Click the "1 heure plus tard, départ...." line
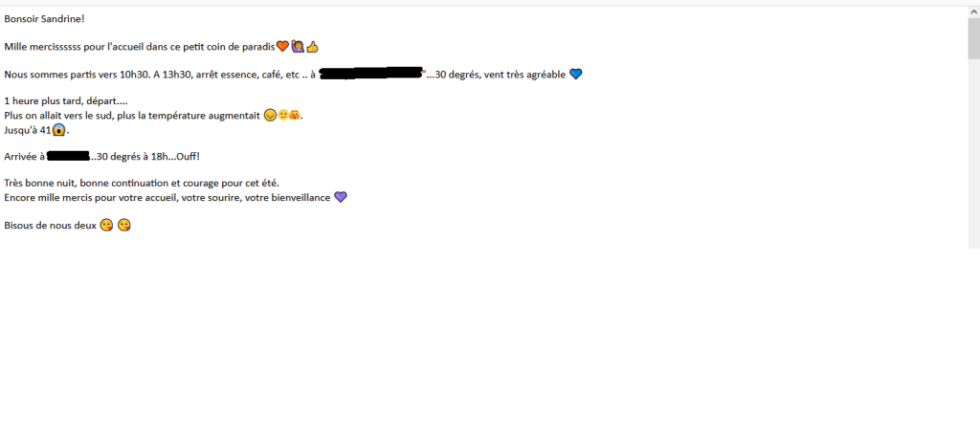Screen dimensions: 980x438 click(x=66, y=100)
